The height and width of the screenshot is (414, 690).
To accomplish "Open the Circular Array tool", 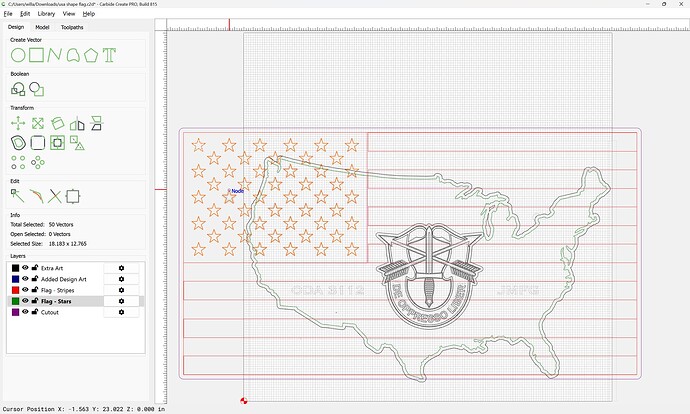I will click(x=38, y=162).
